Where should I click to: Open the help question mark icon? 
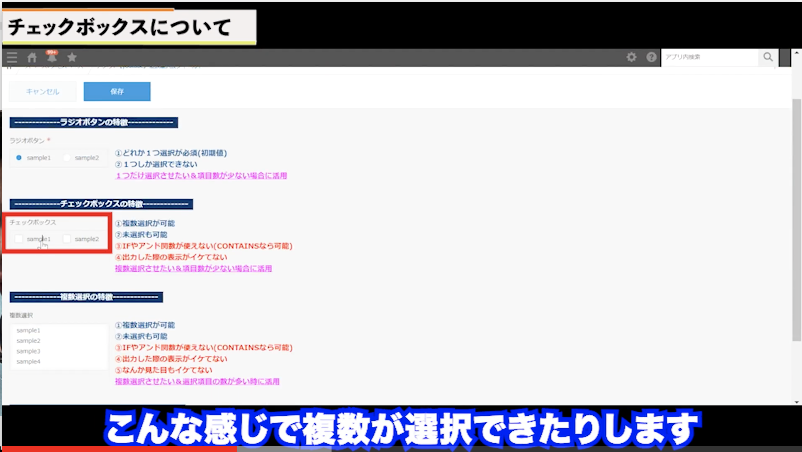pyautogui.click(x=651, y=58)
